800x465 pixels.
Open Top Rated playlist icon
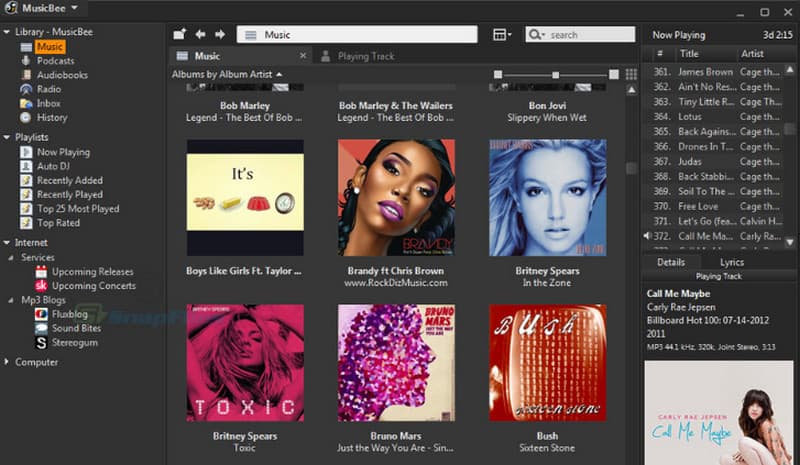[x=26, y=223]
